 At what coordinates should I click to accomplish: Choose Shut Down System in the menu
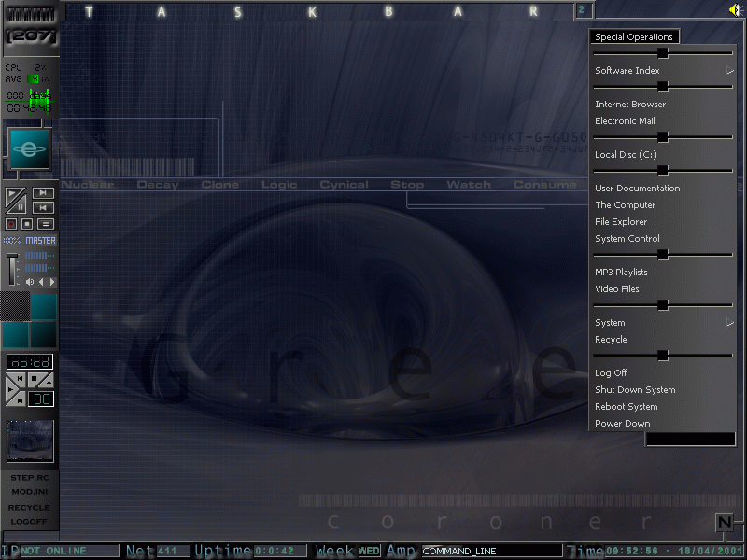coord(635,390)
